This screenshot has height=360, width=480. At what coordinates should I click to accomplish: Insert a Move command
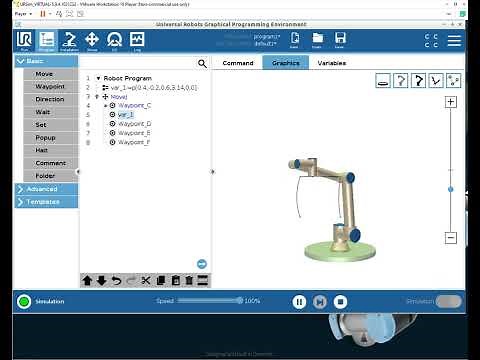click(x=51, y=74)
